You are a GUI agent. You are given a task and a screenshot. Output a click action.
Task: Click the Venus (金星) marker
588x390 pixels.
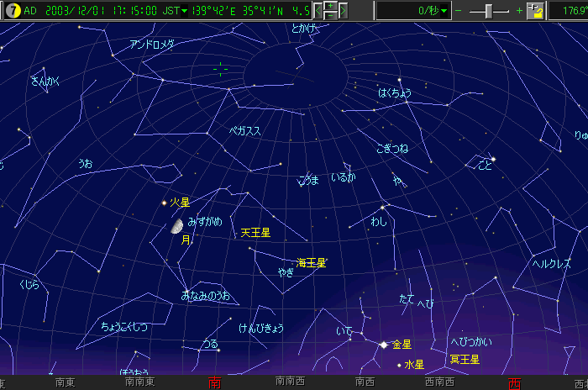click(384, 345)
